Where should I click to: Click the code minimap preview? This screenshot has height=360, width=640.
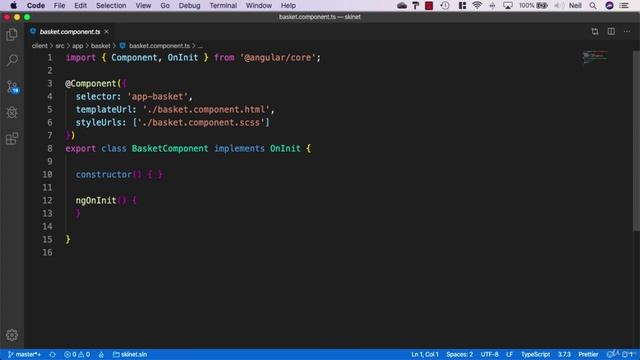click(595, 57)
